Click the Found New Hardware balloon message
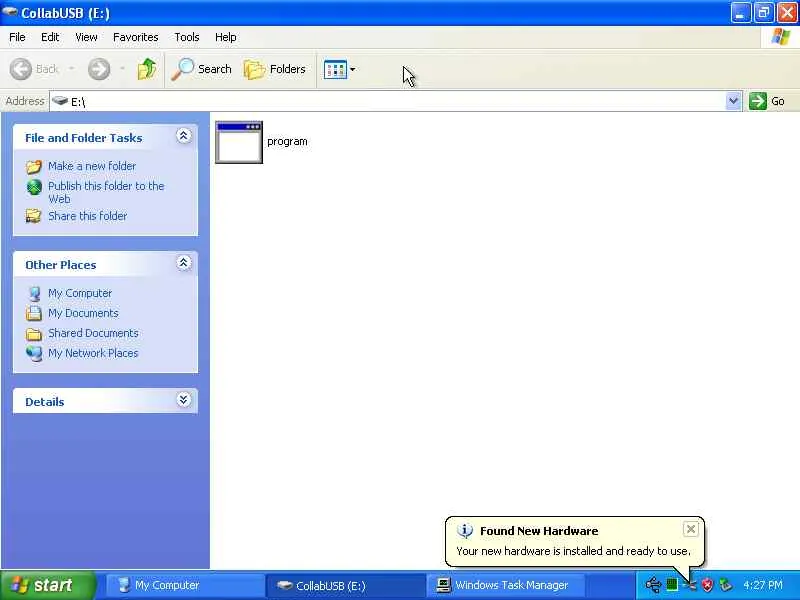This screenshot has height=600, width=800. pyautogui.click(x=573, y=551)
